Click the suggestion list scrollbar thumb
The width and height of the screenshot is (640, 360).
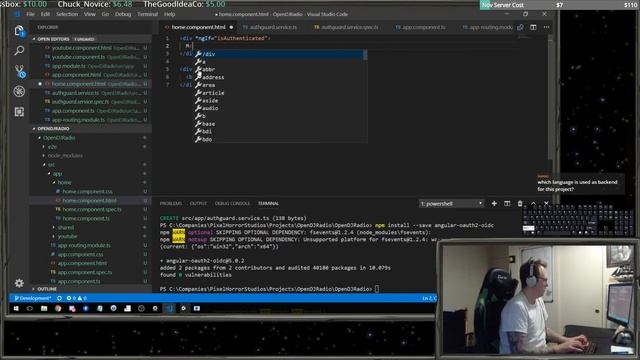365,55
